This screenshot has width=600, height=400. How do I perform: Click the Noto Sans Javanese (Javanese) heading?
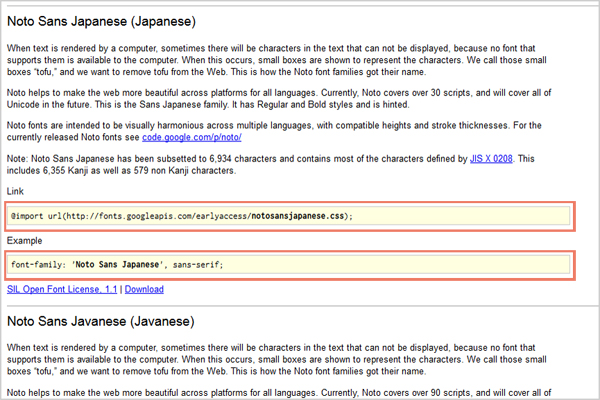pyautogui.click(x=101, y=321)
